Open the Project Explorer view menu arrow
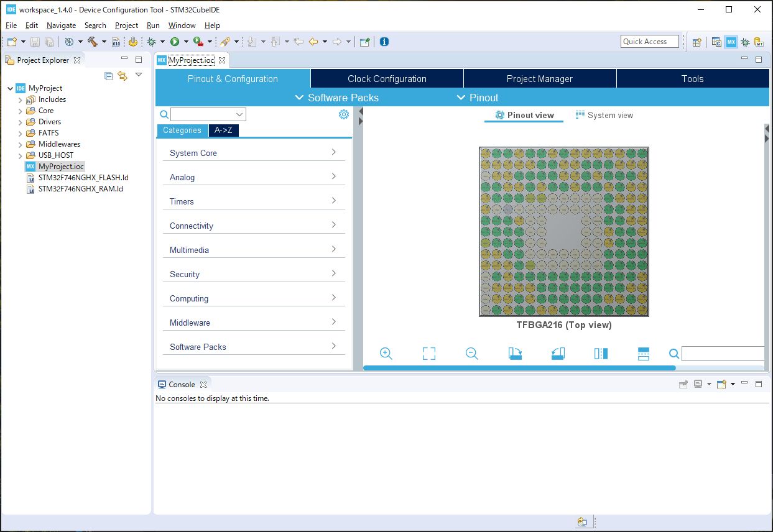The width and height of the screenshot is (773, 532). coord(139,75)
